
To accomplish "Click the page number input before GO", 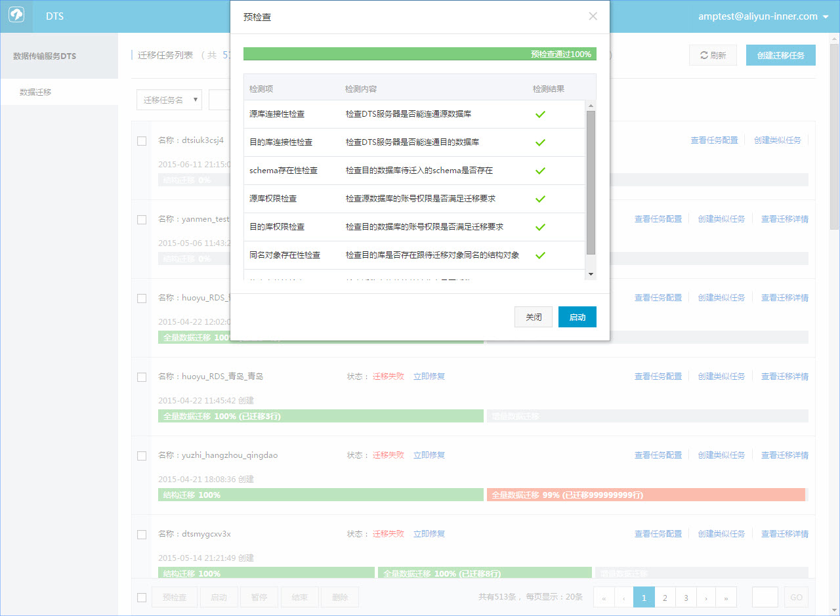I will (x=765, y=598).
